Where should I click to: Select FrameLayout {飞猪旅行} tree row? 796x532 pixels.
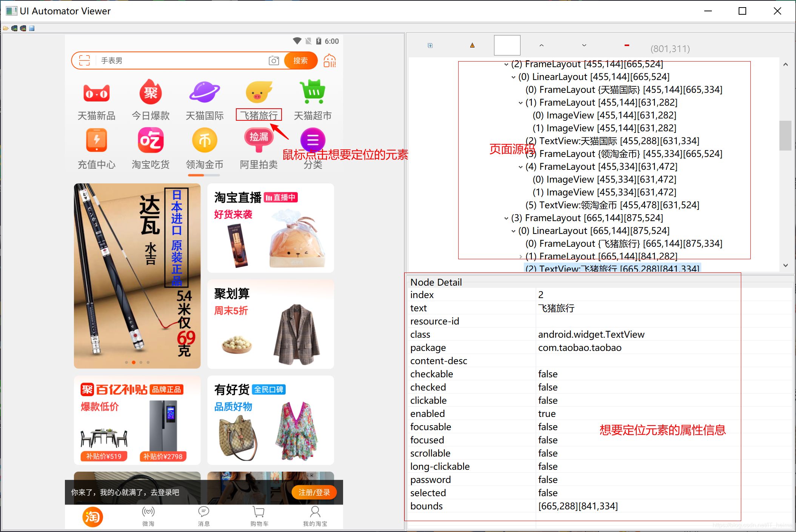tap(624, 244)
